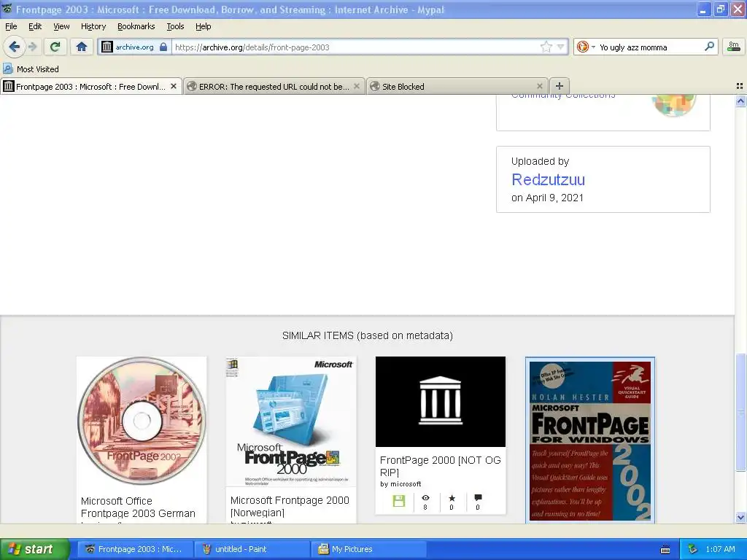
Task: Open the Edit menu
Action: (x=35, y=26)
